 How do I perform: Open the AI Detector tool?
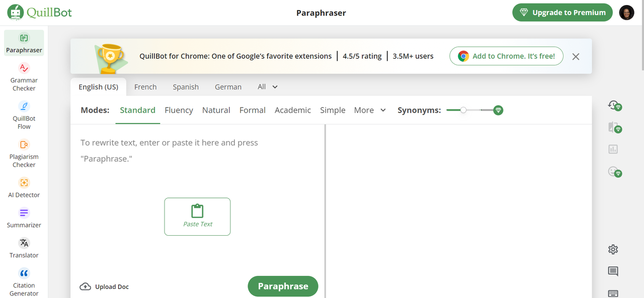[24, 187]
